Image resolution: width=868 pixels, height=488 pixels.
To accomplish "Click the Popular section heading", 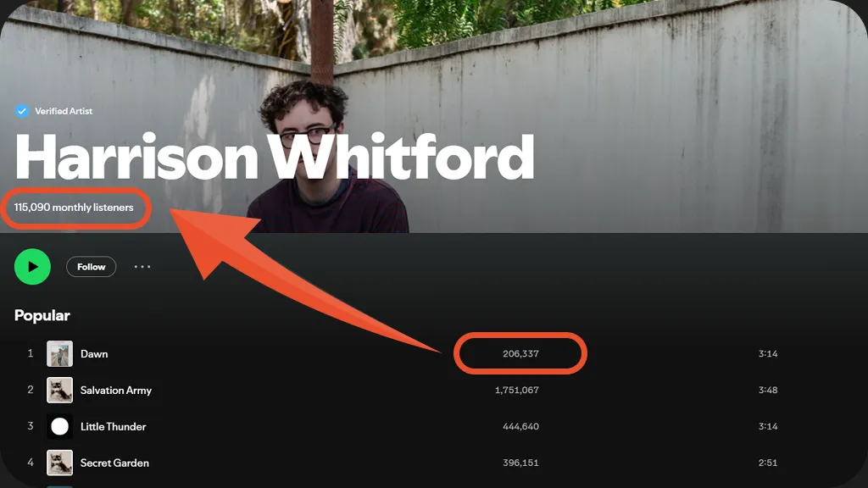I will 42,315.
